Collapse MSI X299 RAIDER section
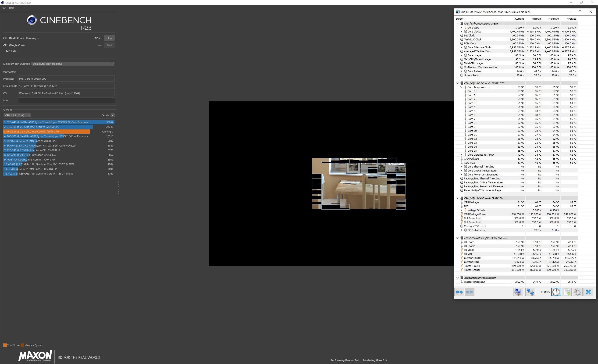The width and height of the screenshot is (598, 364). pyautogui.click(x=457, y=238)
